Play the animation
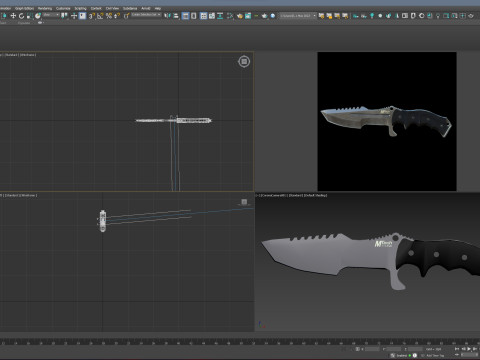Image resolution: width=480 pixels, height=360 pixels. click(x=469, y=349)
